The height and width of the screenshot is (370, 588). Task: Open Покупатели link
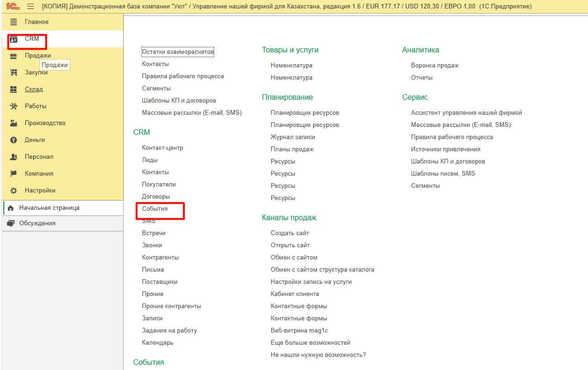[159, 185]
